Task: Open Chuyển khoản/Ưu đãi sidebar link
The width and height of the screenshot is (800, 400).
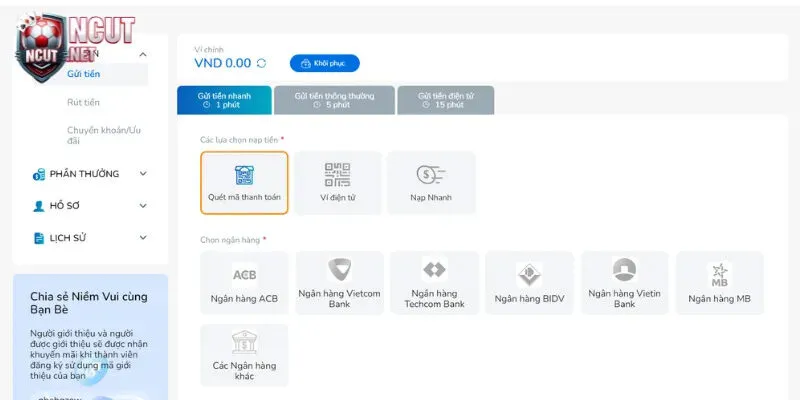Action: coord(104,135)
